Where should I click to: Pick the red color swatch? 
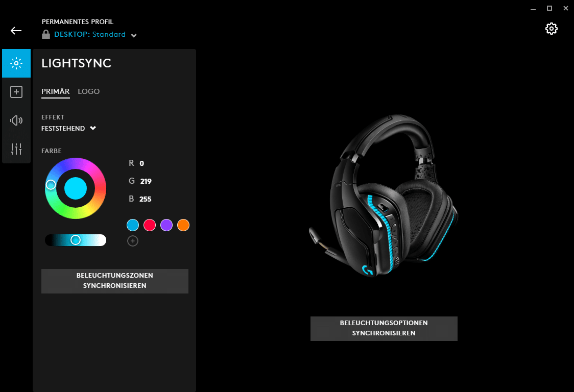149,225
